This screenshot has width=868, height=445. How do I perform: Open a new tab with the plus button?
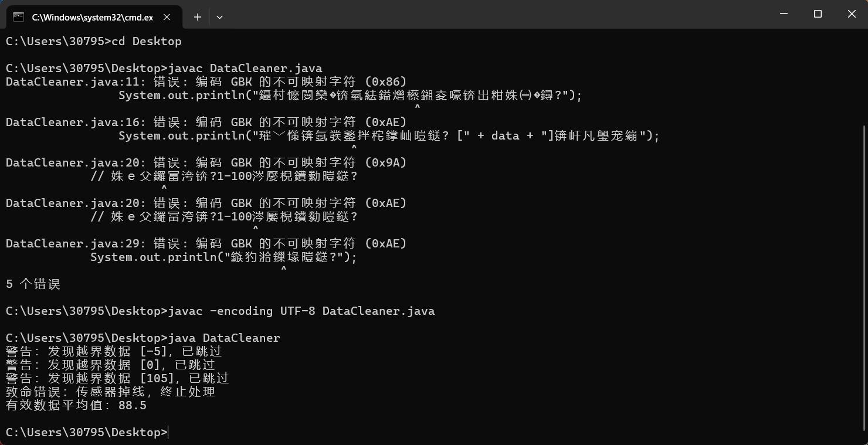pyautogui.click(x=198, y=17)
